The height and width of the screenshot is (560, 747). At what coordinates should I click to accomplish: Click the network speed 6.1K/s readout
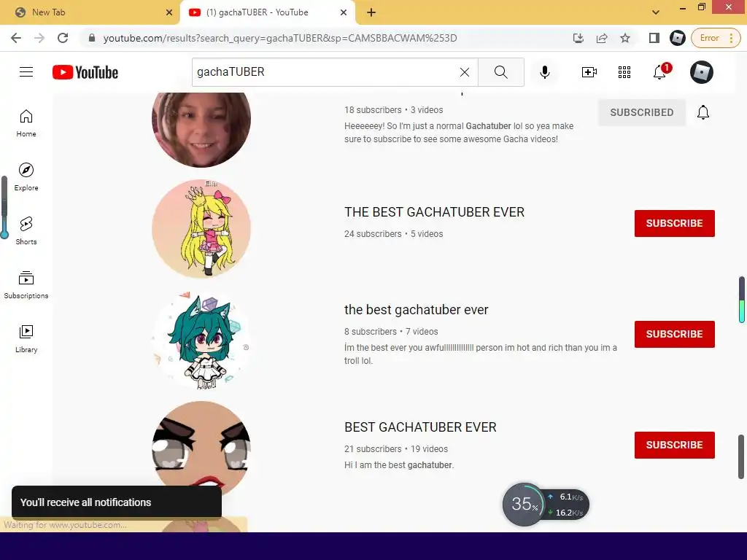566,497
